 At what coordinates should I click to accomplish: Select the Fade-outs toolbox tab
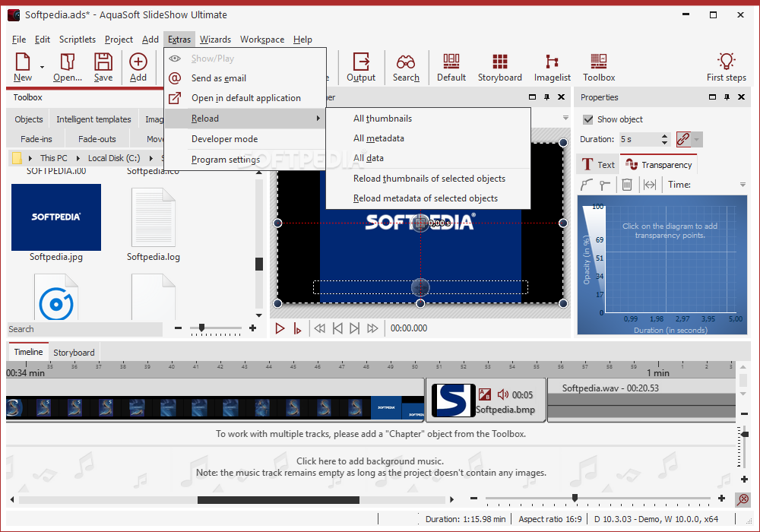(x=97, y=139)
